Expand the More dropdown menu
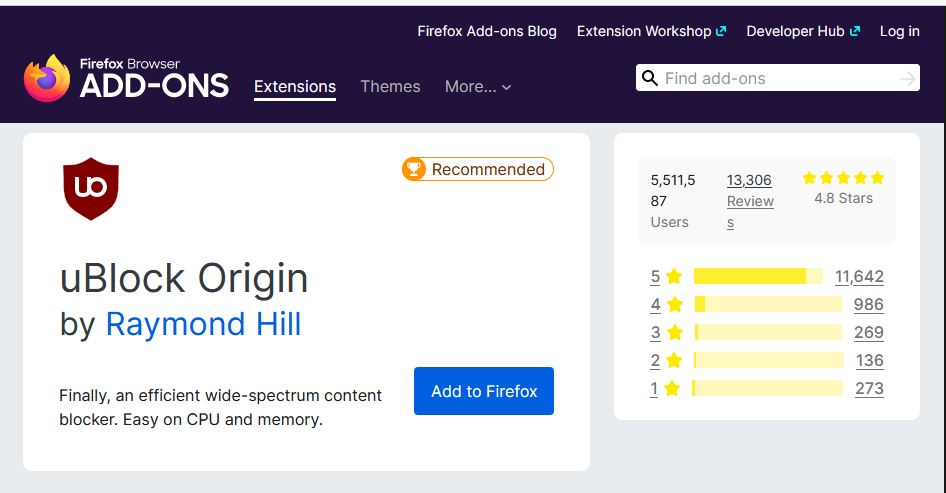The image size is (946, 493). (x=478, y=87)
